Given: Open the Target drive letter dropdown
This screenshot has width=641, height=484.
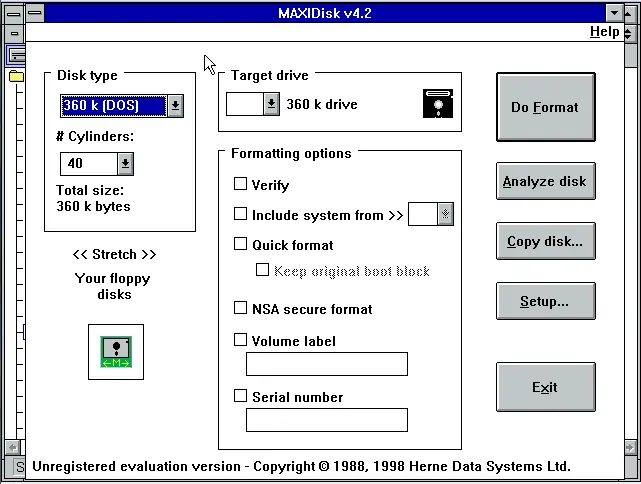Looking at the screenshot, I should coord(271,104).
